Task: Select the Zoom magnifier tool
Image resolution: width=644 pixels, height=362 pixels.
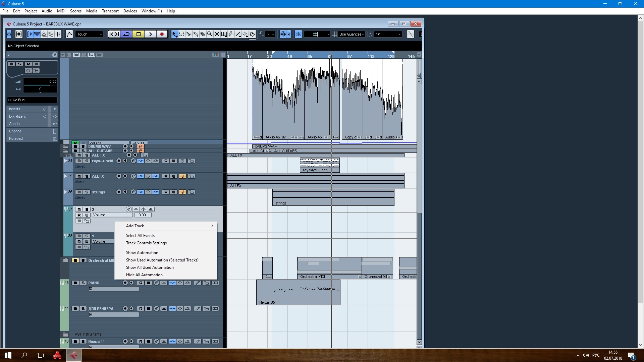Action: pos(210,34)
